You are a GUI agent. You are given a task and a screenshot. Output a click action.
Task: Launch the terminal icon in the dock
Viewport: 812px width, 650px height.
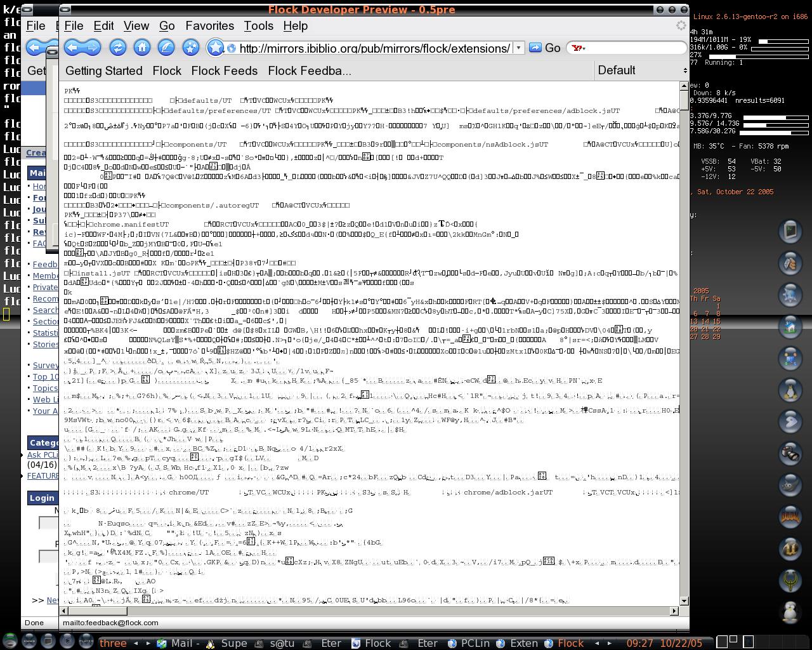790,231
